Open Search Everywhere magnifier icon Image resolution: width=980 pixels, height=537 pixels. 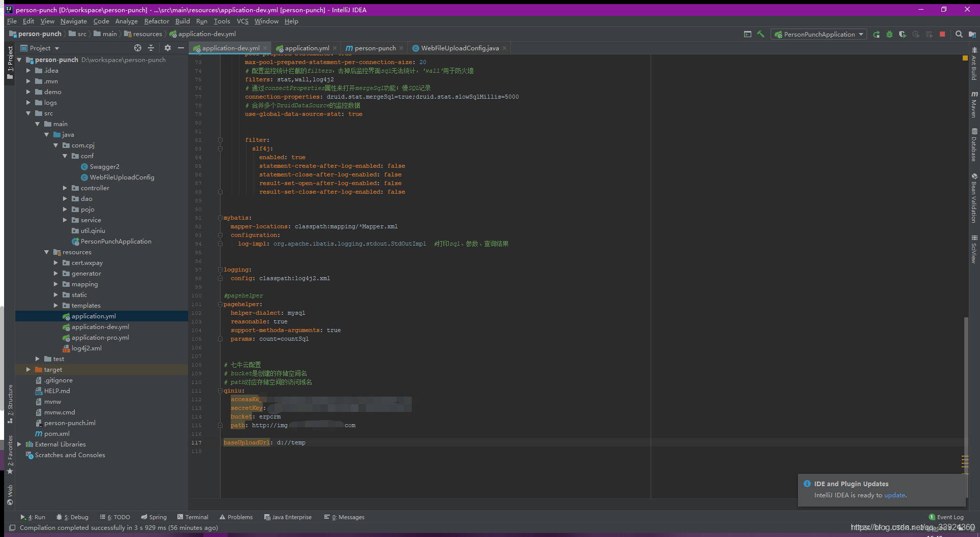[959, 34]
